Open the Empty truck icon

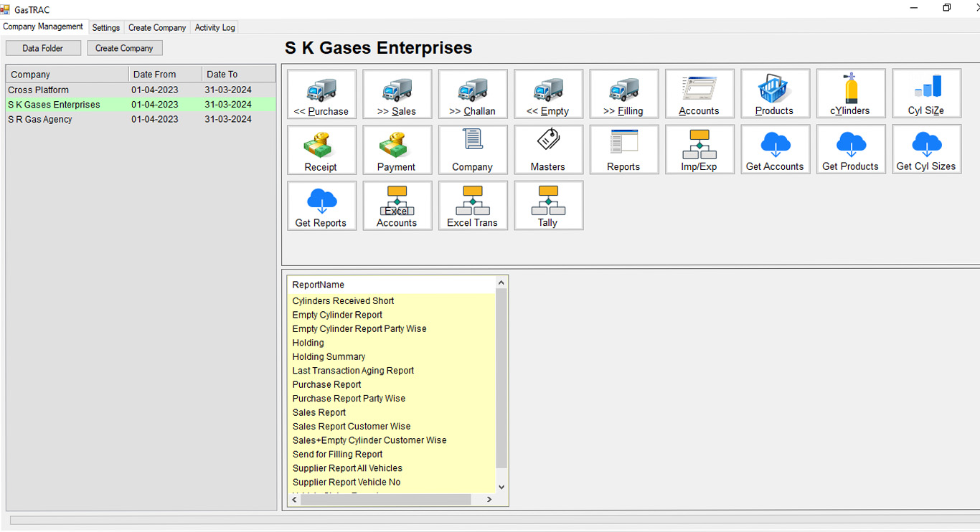pyautogui.click(x=549, y=94)
